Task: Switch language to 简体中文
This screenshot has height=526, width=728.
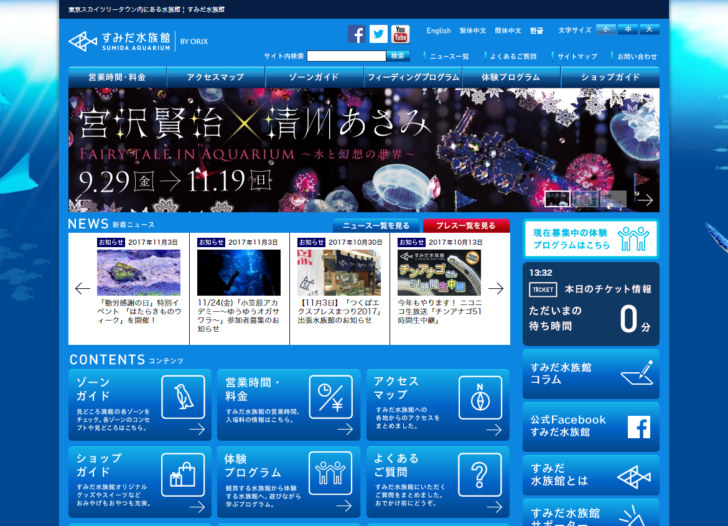Action: [507, 31]
